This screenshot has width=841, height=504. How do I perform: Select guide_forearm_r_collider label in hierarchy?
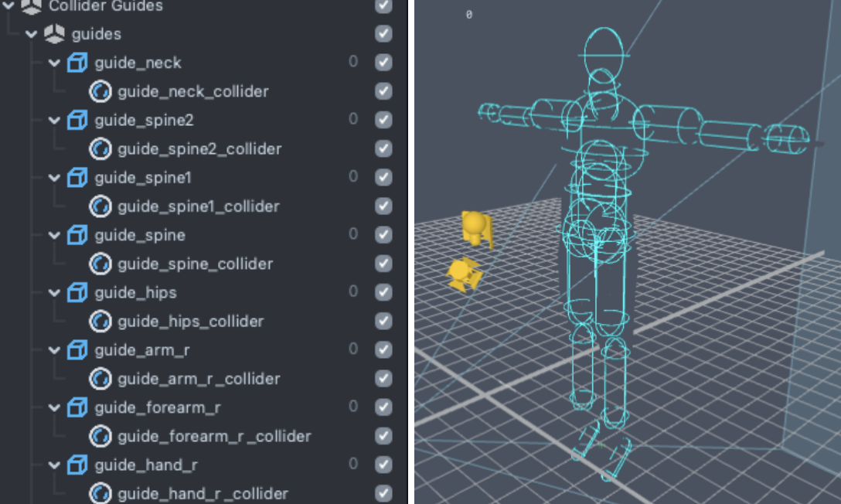[x=214, y=437]
